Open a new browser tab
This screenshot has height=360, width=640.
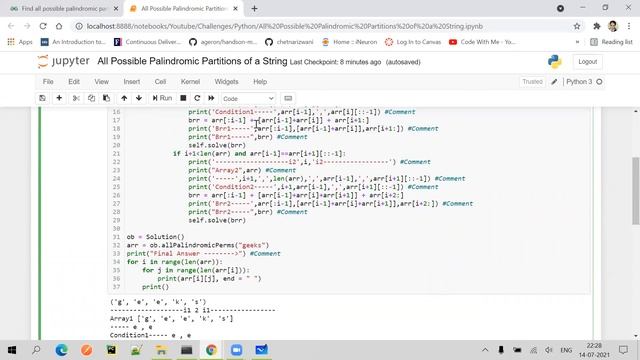254,9
